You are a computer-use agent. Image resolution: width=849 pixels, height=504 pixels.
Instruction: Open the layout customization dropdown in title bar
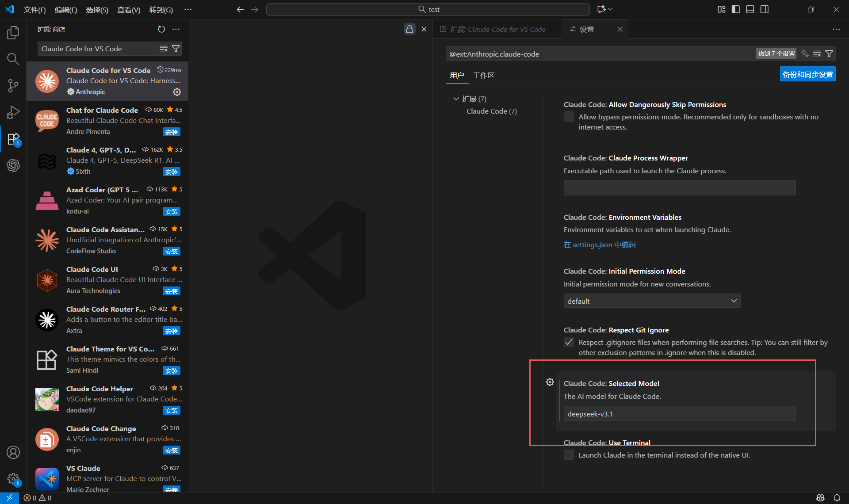721,9
